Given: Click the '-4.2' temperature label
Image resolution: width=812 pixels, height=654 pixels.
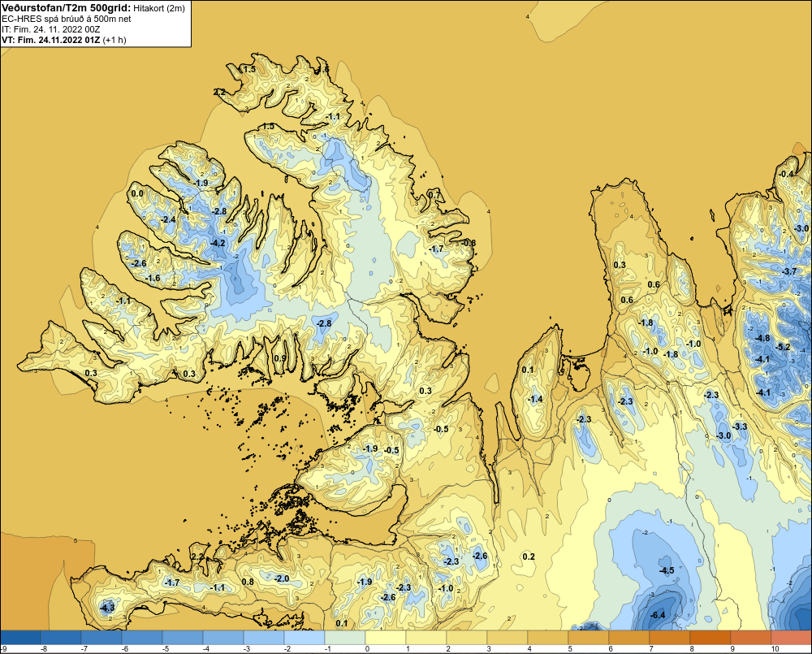Looking at the screenshot, I should (x=218, y=243).
